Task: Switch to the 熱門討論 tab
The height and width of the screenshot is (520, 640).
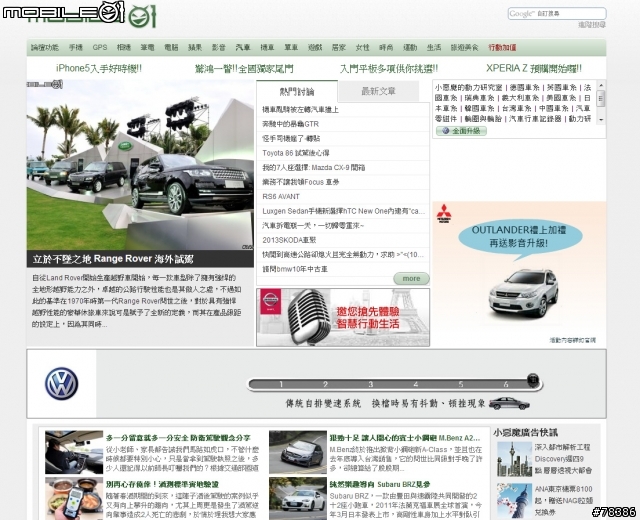Action: 297,91
